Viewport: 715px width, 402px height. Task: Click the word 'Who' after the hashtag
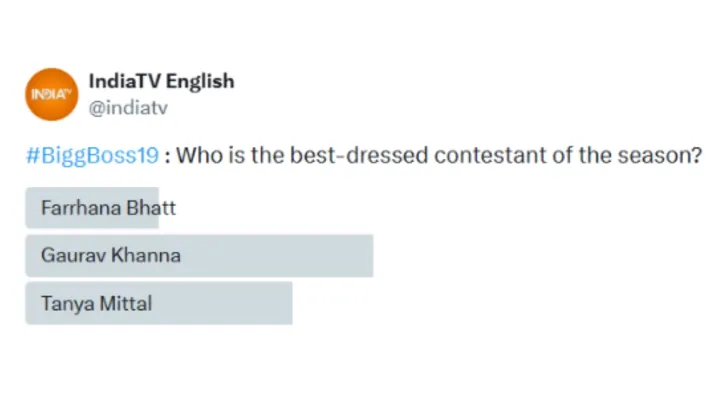tap(199, 158)
